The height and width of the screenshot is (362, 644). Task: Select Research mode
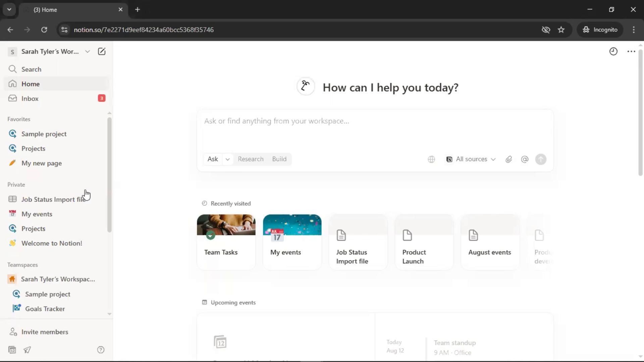coord(251,159)
